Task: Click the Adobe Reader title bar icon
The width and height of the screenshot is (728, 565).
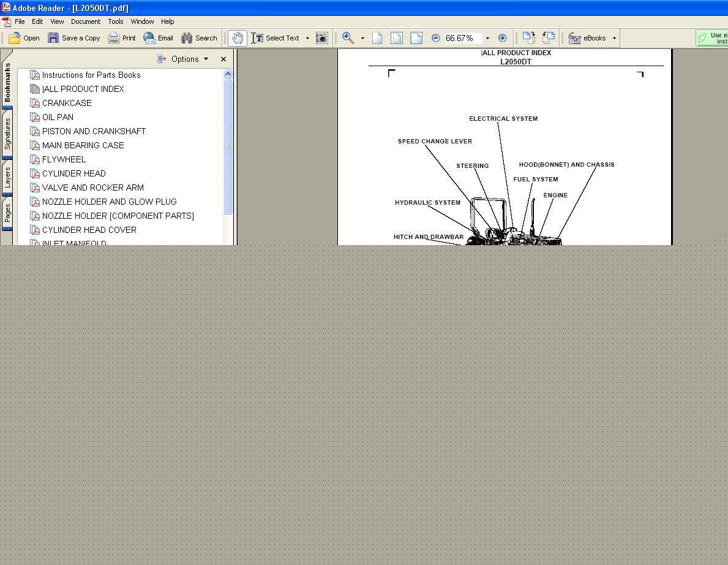Action: tap(6, 7)
